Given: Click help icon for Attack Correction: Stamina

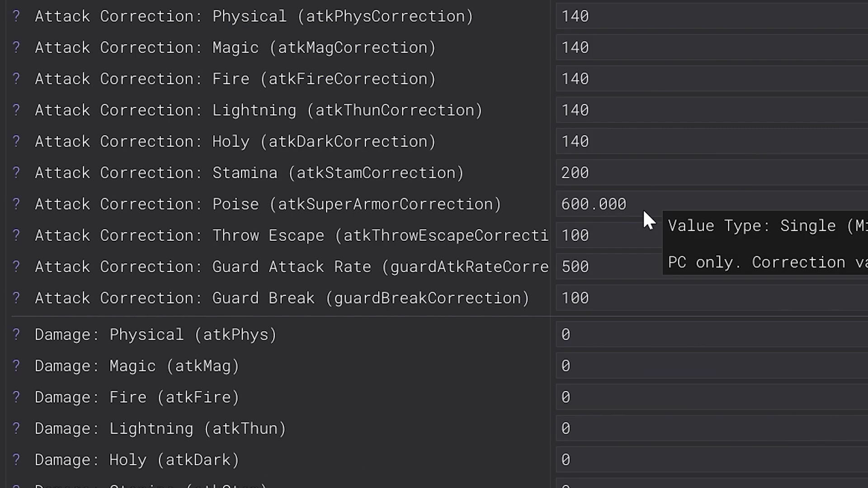Looking at the screenshot, I should [16, 173].
